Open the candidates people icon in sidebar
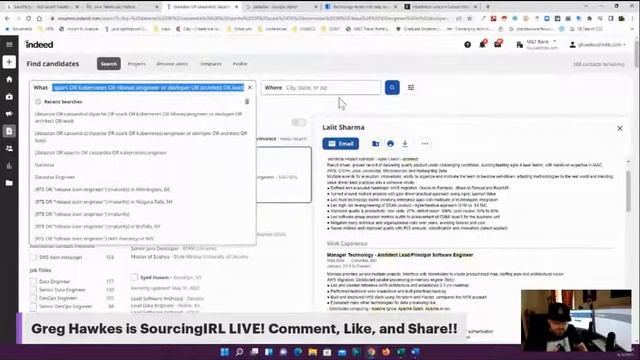Image resolution: width=640 pixels, height=360 pixels. (x=9, y=149)
